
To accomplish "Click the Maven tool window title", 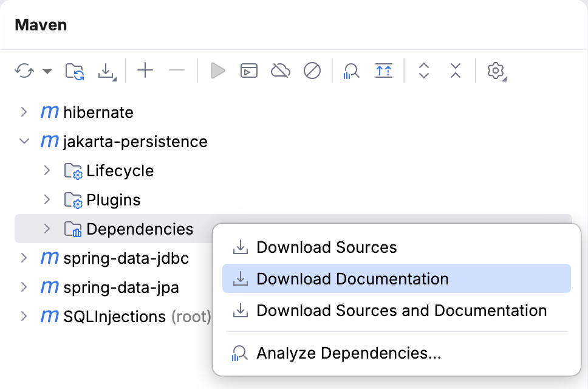I will (41, 25).
